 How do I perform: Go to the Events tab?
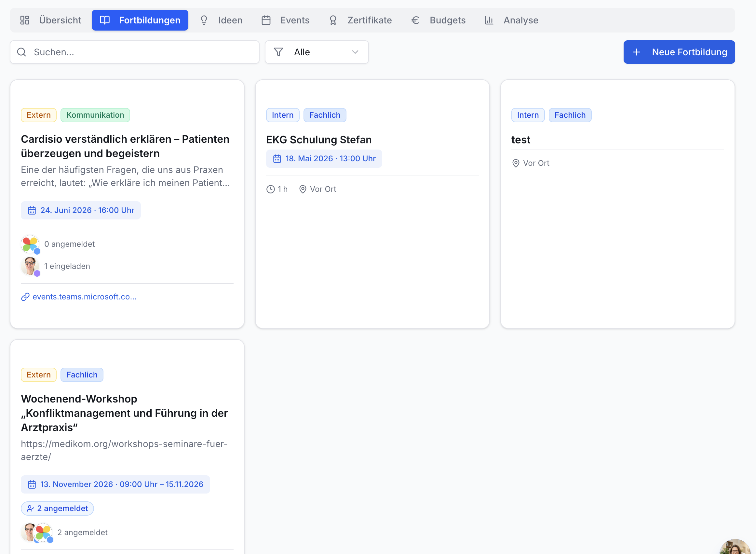[x=285, y=20]
